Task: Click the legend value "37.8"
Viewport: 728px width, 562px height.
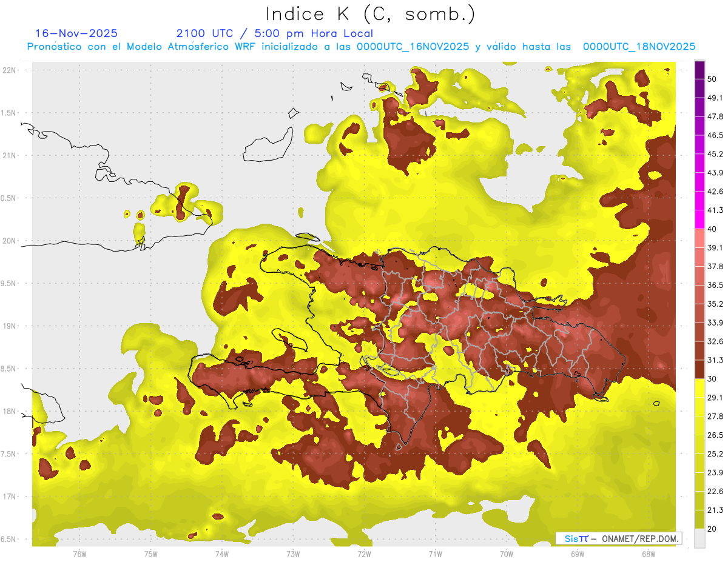Action: [x=715, y=266]
